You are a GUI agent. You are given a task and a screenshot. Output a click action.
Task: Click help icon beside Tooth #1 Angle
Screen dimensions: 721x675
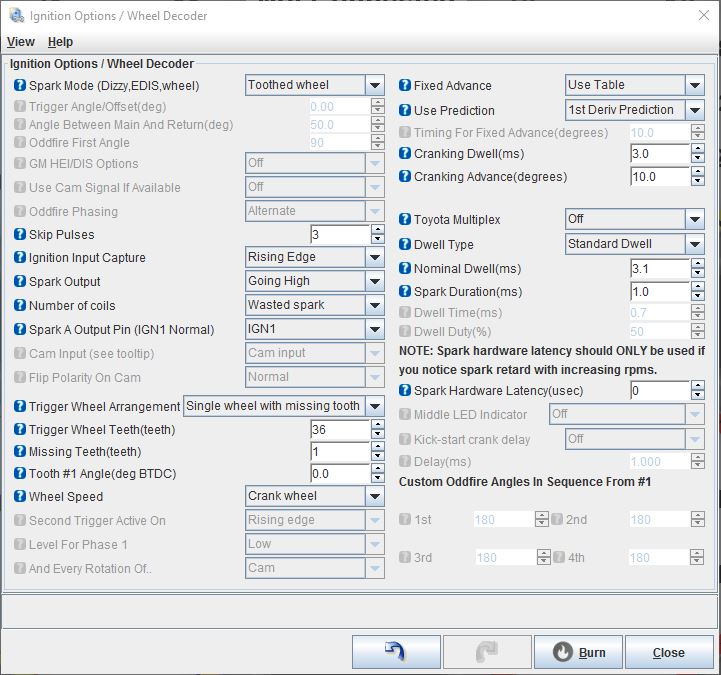[20, 473]
